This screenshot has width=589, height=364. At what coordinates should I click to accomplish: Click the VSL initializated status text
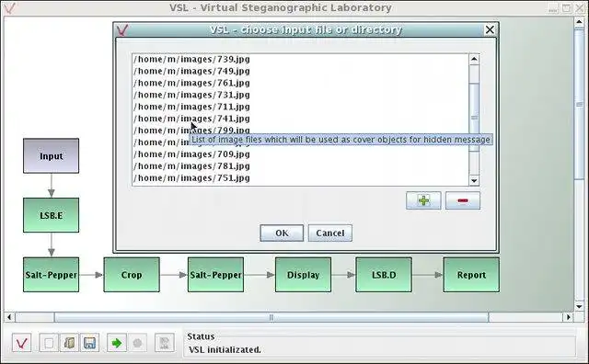click(225, 349)
